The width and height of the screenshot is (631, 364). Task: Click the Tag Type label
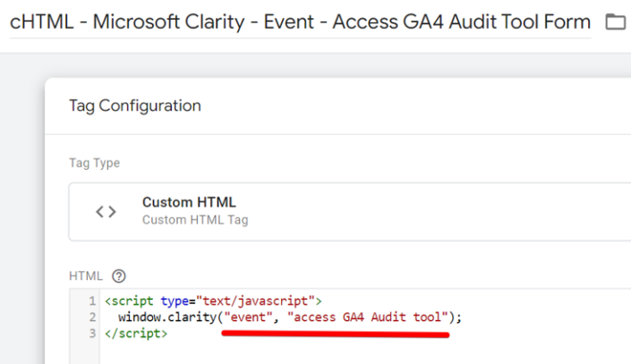pyautogui.click(x=95, y=163)
